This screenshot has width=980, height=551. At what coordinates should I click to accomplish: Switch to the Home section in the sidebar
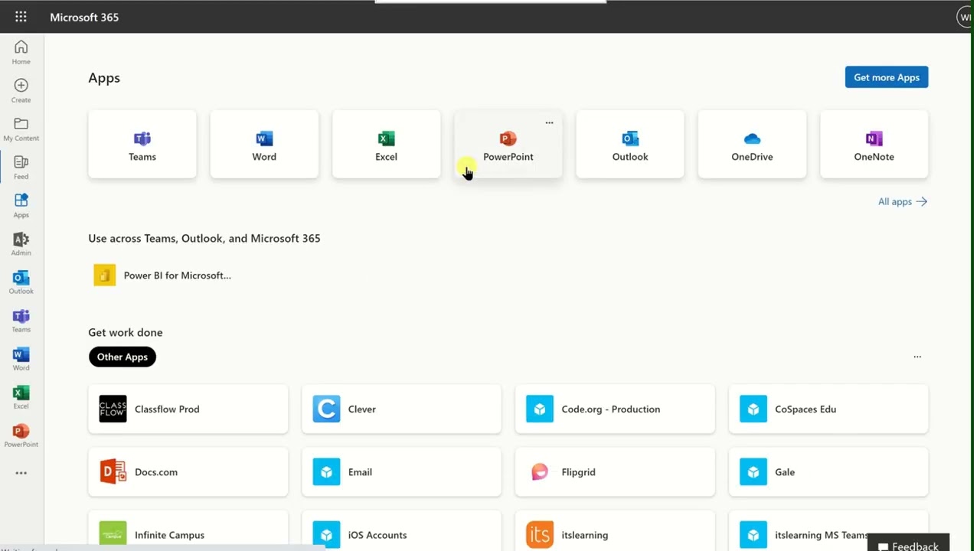point(21,51)
